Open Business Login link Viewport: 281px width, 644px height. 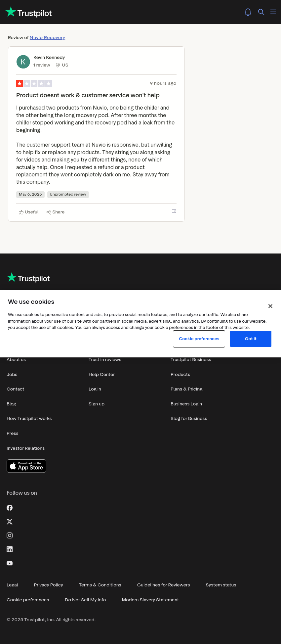(x=186, y=404)
